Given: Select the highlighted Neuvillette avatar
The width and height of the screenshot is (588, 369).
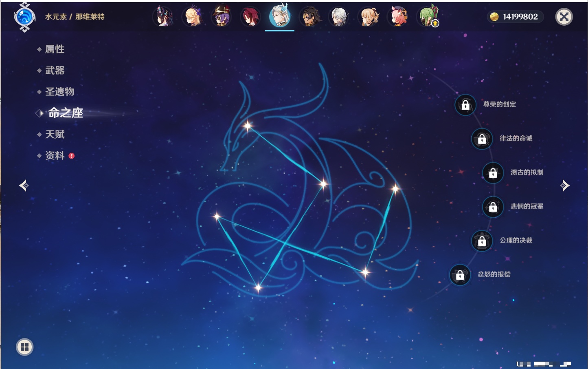Looking at the screenshot, I should 280,16.
